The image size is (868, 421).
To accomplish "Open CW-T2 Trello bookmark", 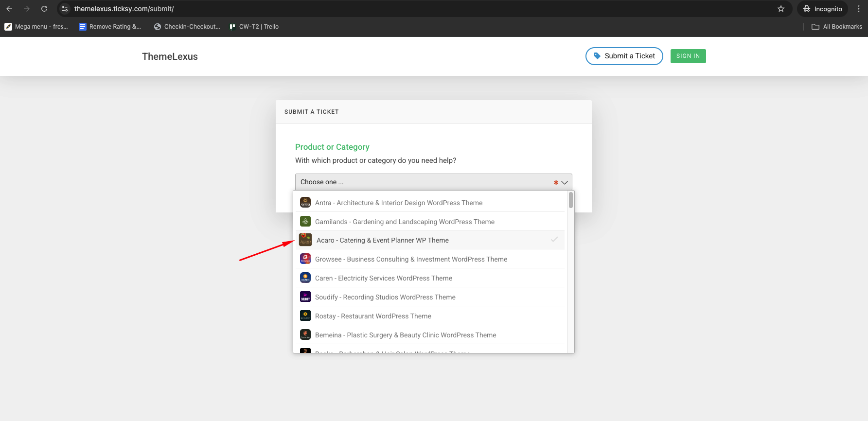I will pyautogui.click(x=254, y=27).
